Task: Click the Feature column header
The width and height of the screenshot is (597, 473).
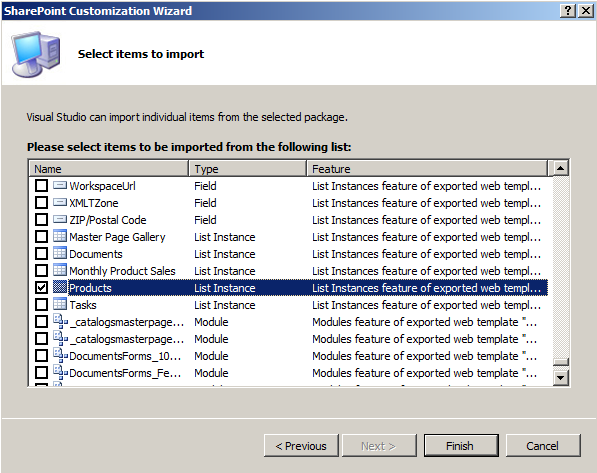Action: tap(427, 168)
